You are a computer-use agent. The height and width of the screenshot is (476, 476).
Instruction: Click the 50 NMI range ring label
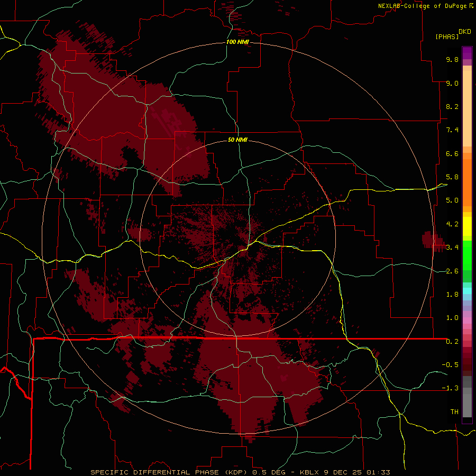coord(237,140)
